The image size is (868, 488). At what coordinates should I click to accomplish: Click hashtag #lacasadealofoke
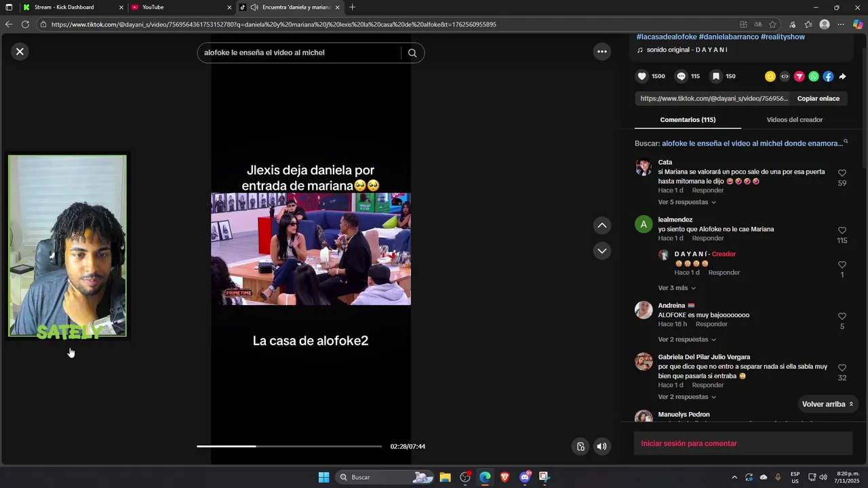[x=666, y=37]
